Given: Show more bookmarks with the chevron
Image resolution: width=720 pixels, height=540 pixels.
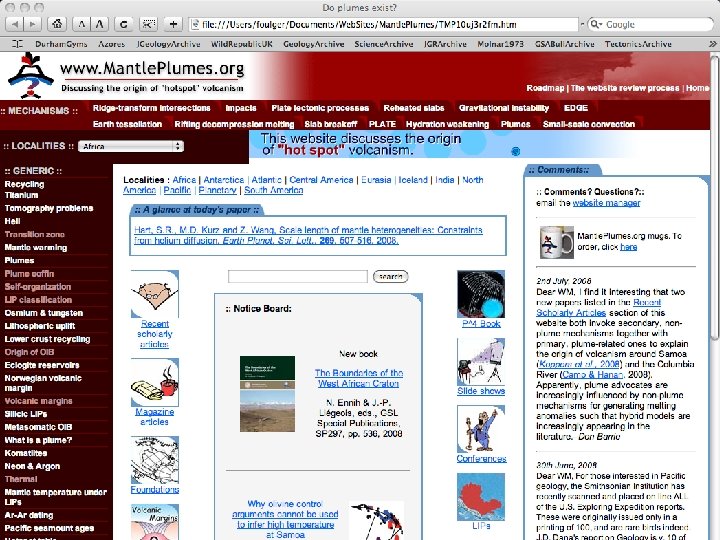Looking at the screenshot, I should point(712,44).
